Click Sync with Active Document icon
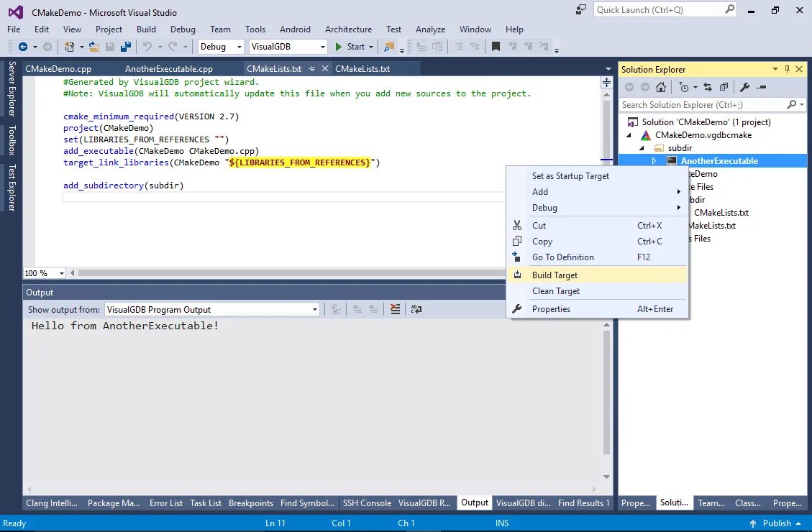The height and width of the screenshot is (532, 812). pos(708,87)
